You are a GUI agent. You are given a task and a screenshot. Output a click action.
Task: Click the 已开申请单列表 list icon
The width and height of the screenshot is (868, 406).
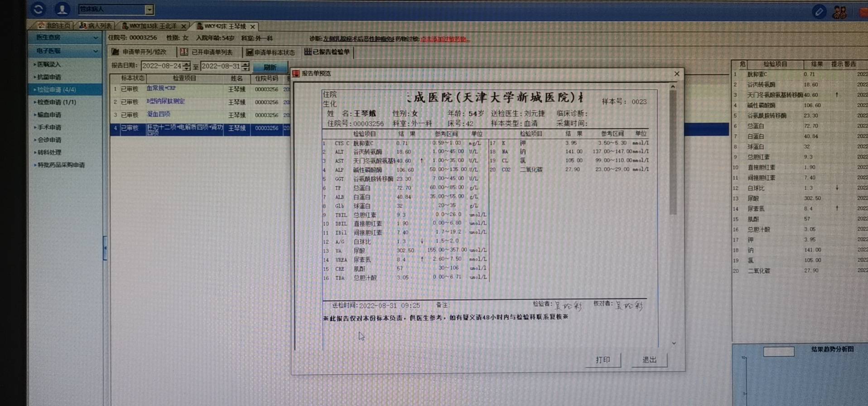(x=184, y=52)
